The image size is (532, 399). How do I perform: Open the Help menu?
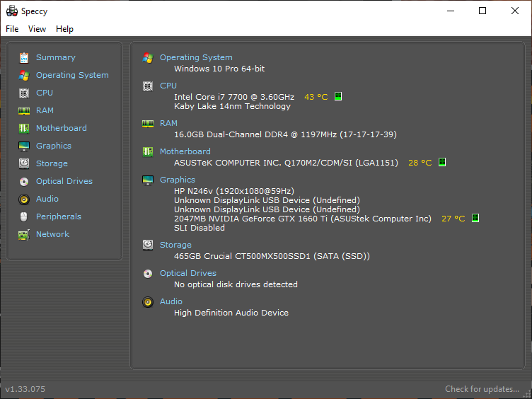[64, 29]
